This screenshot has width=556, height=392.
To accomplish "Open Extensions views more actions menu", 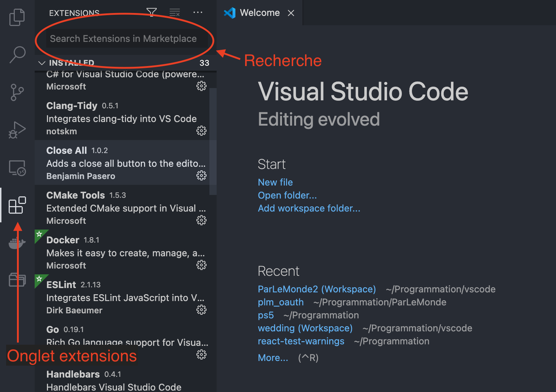I will coord(198,12).
